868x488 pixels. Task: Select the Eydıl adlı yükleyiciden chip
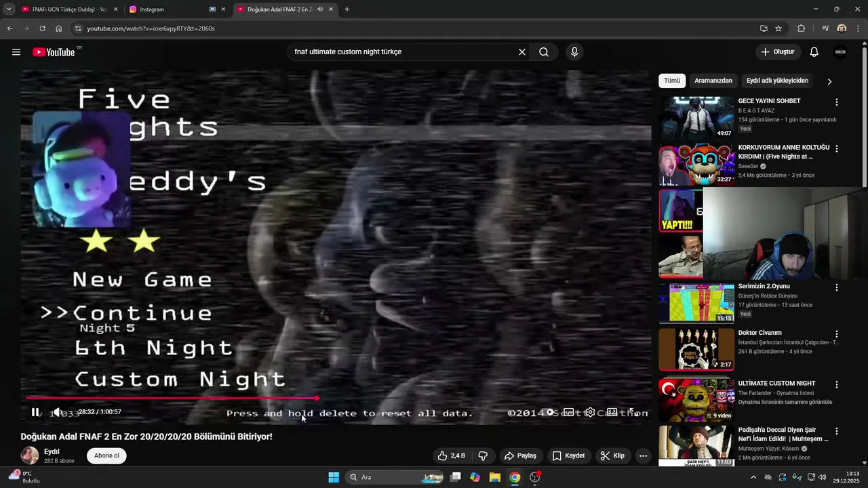(x=777, y=81)
